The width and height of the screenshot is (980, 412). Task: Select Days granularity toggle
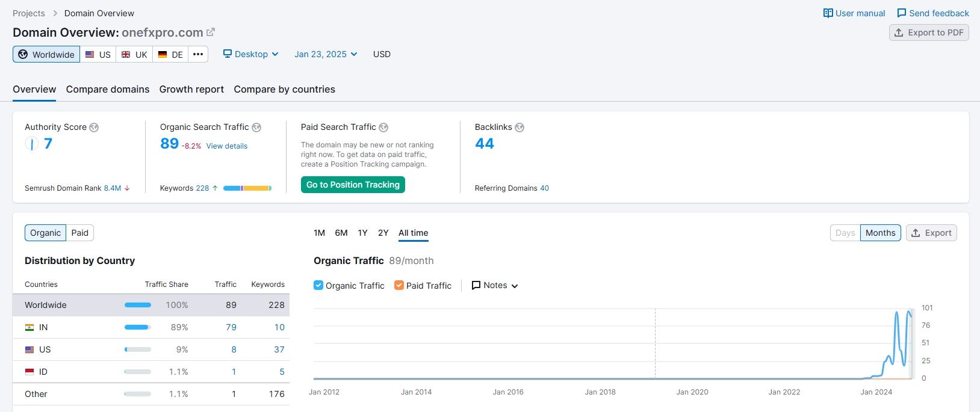point(845,233)
